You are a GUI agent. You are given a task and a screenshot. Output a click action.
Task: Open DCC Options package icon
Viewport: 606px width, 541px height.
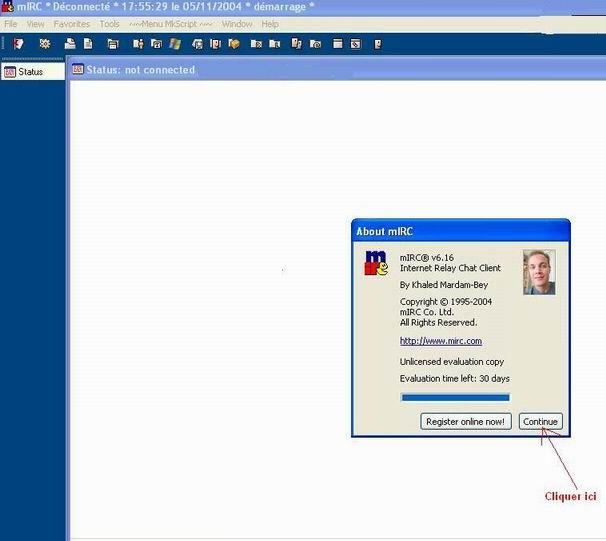click(x=234, y=44)
